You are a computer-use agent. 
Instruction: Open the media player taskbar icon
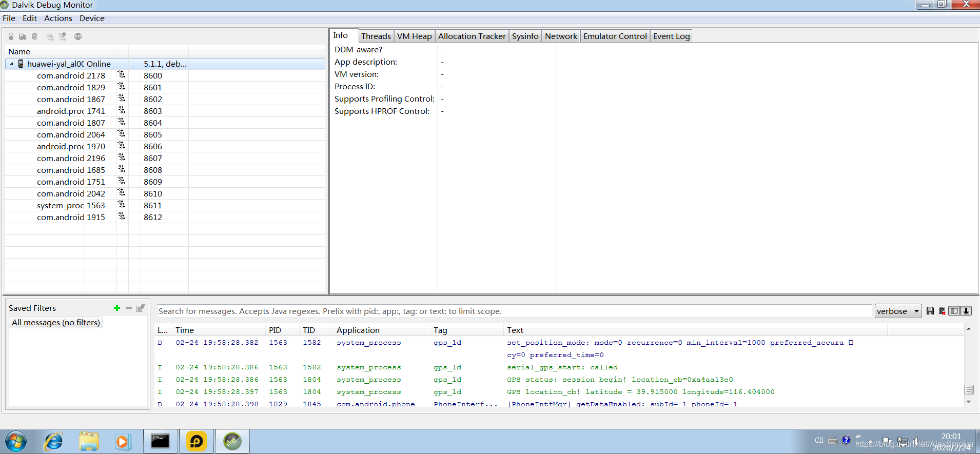coord(123,441)
